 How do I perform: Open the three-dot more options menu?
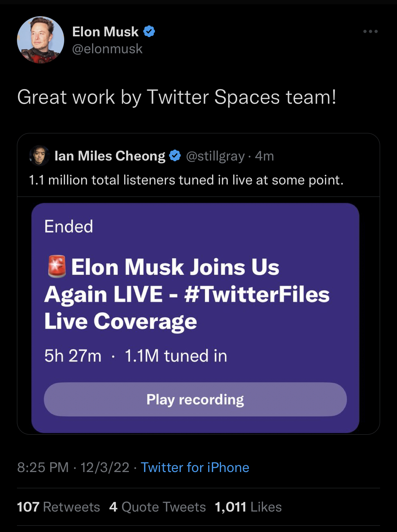tap(370, 32)
